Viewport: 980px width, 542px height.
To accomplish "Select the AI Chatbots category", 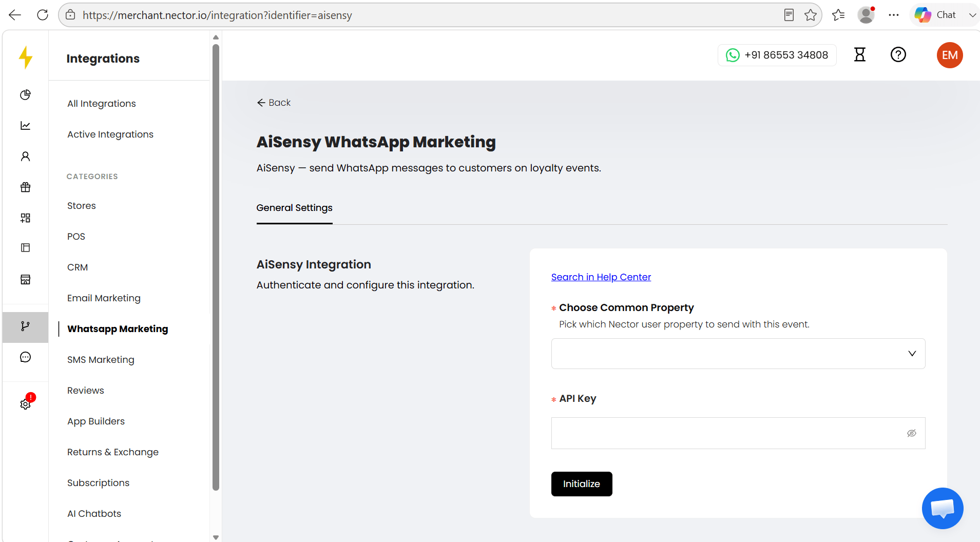I will [94, 514].
